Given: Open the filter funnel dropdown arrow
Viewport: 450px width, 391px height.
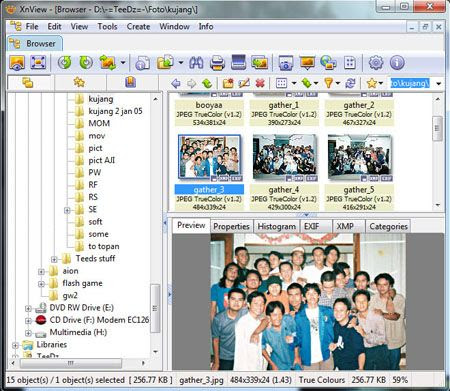Looking at the screenshot, I should click(x=338, y=83).
